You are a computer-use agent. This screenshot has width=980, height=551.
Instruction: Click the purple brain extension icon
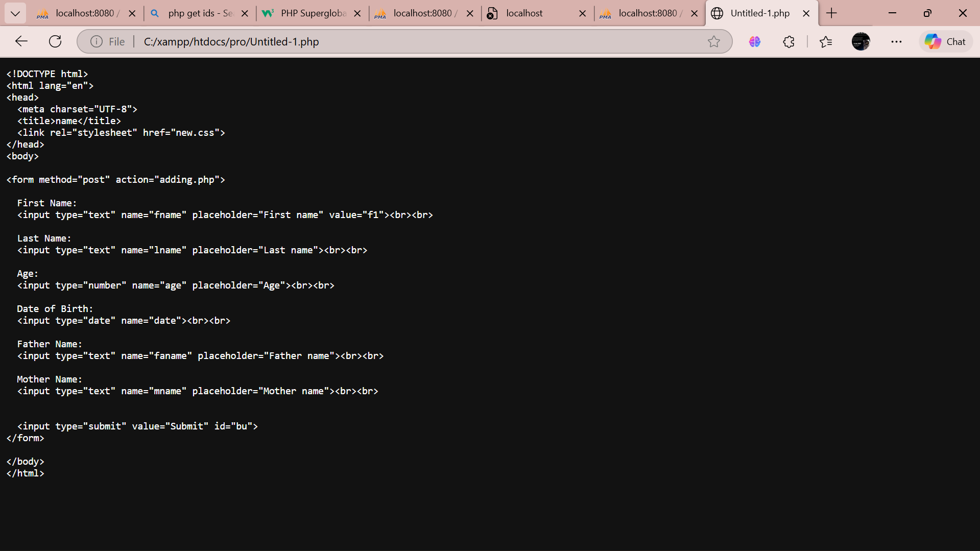click(754, 41)
